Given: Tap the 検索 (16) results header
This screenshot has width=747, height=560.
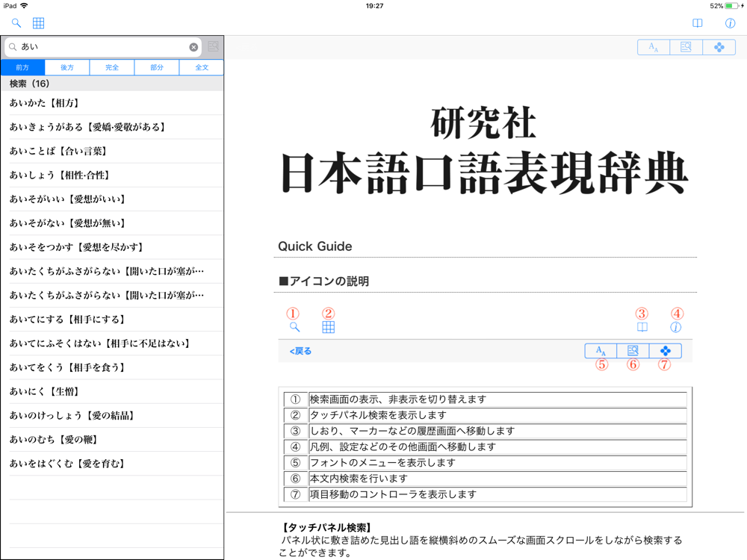Looking at the screenshot, I should pyautogui.click(x=112, y=84).
